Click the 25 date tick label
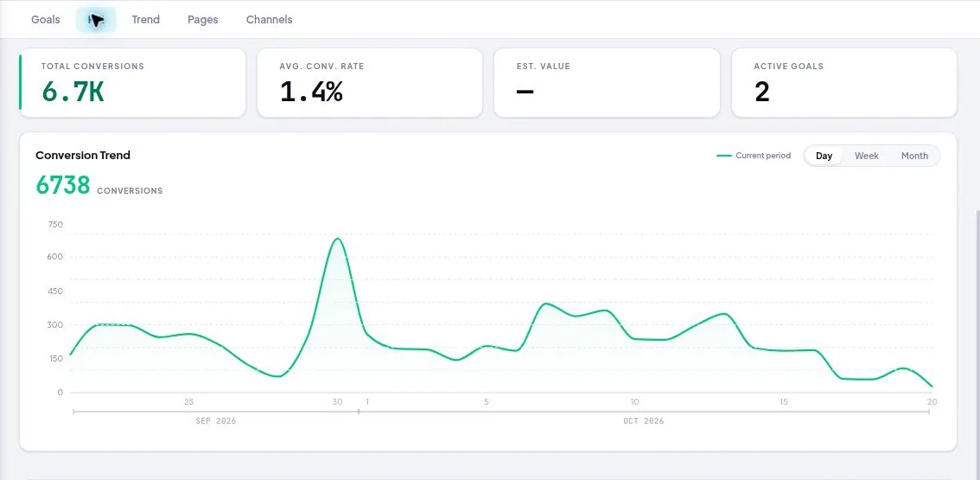The image size is (980, 480). point(188,402)
